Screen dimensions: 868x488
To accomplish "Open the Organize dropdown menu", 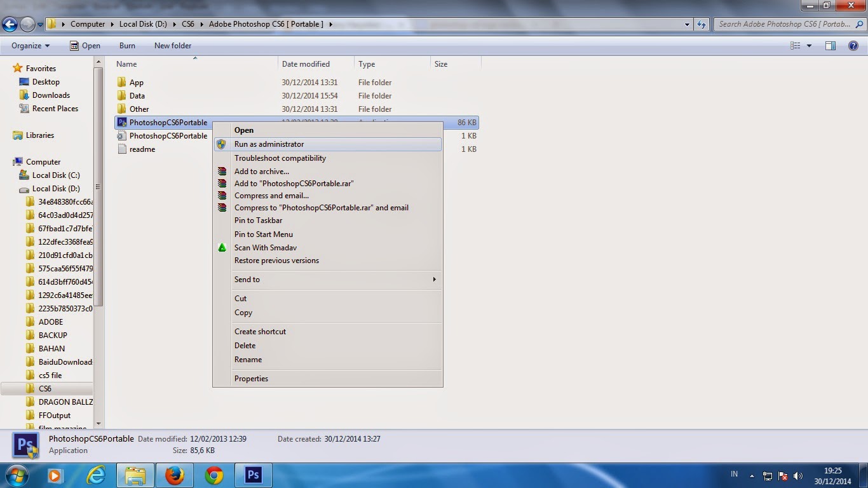I will click(x=31, y=46).
